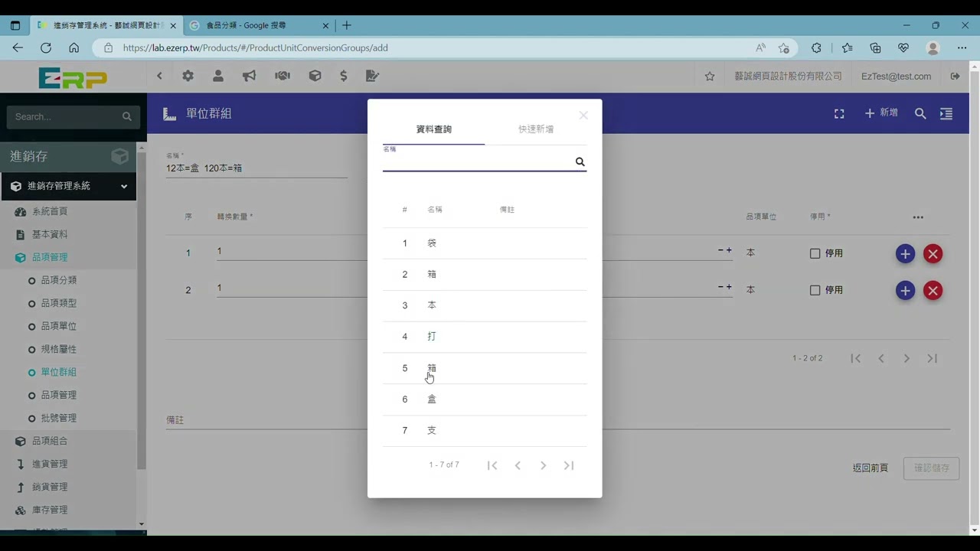Add page to browser favorites star

point(784,47)
